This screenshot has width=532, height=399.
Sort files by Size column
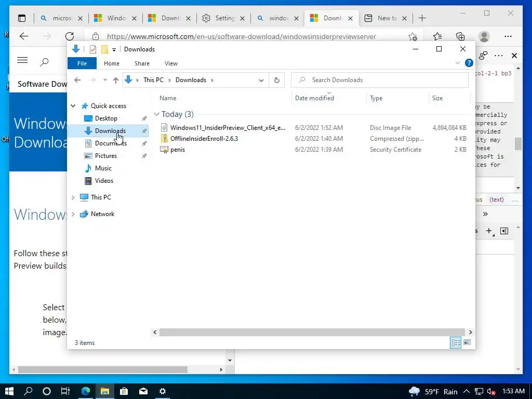(x=437, y=98)
